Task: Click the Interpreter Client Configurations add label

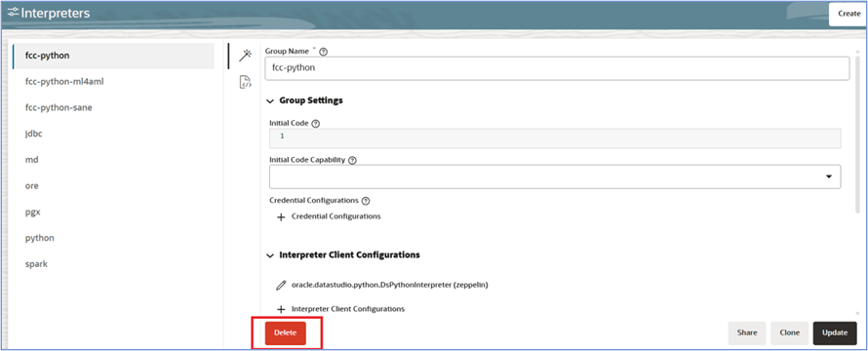Action: click(x=348, y=309)
